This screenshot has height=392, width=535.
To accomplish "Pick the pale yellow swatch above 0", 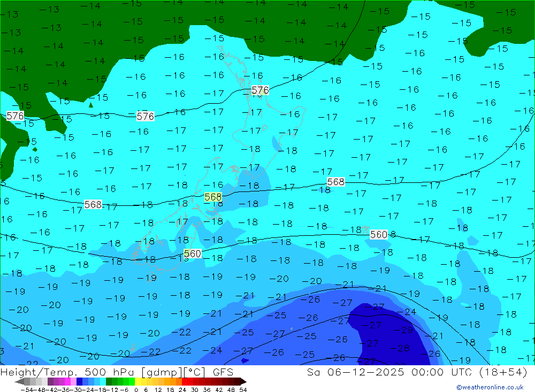I will 137,381.
